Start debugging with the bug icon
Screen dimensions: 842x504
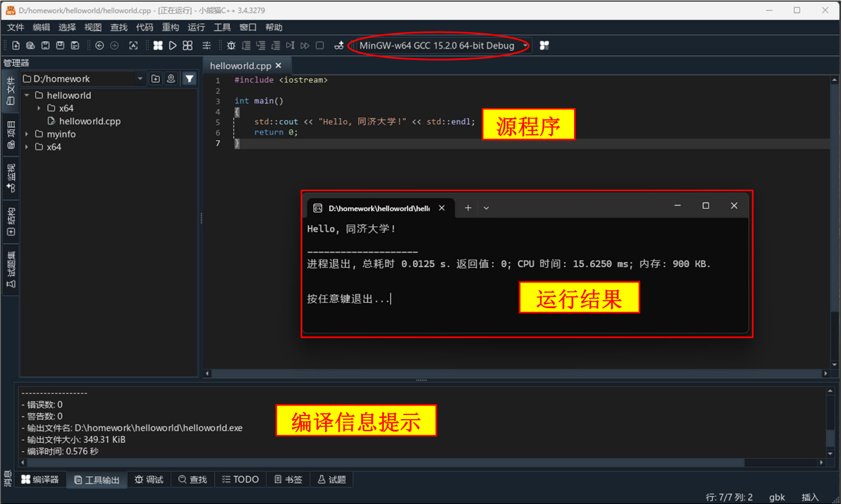231,45
